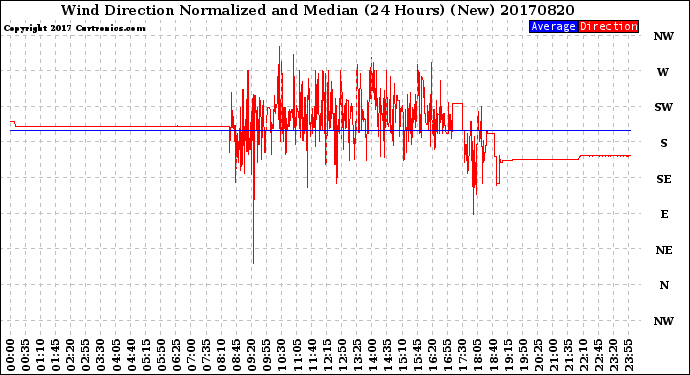Click the '04:40' time axis label
690x375 pixels.
point(131,355)
